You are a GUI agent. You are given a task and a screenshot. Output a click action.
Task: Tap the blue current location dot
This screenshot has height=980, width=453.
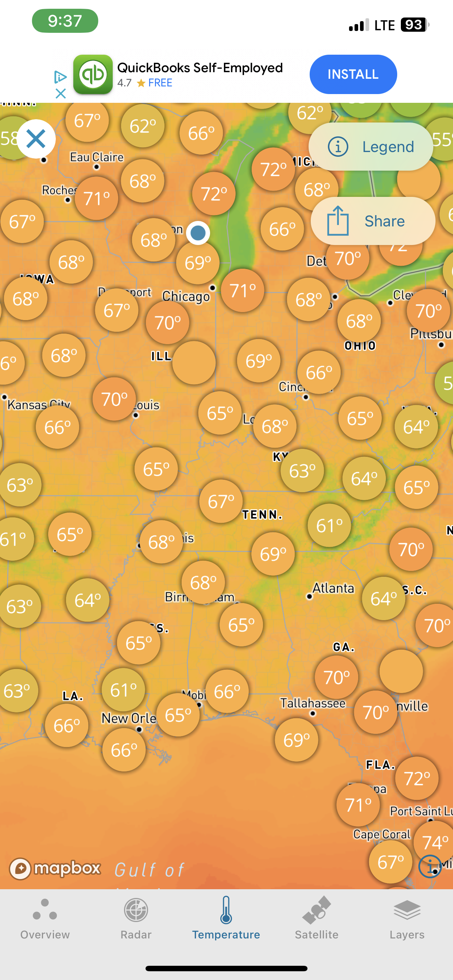click(x=198, y=233)
